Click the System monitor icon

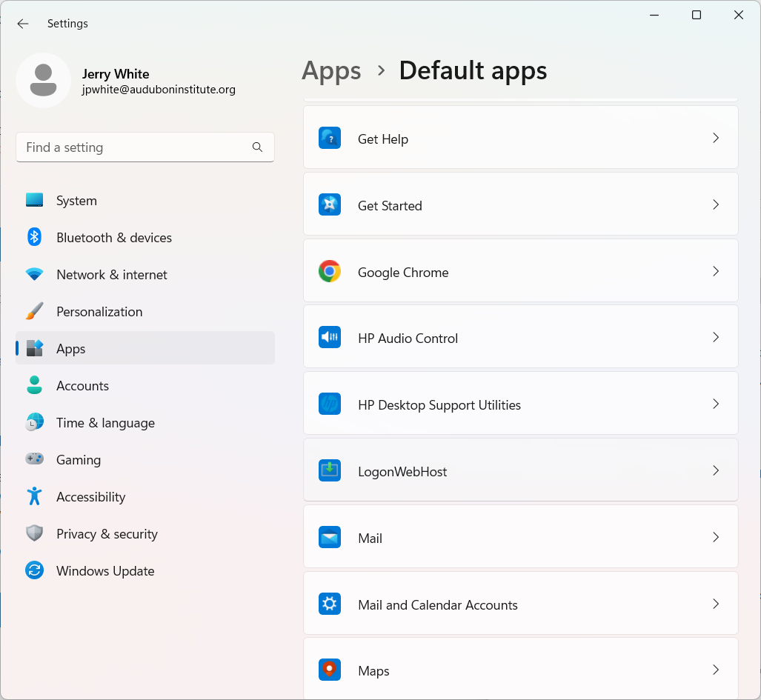tap(35, 200)
